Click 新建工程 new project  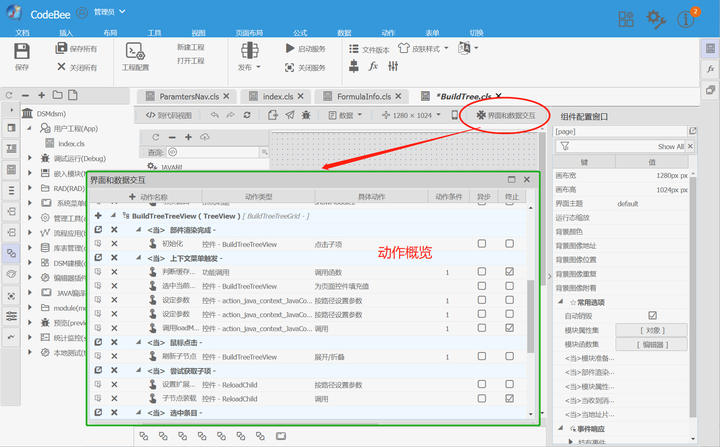(x=191, y=47)
